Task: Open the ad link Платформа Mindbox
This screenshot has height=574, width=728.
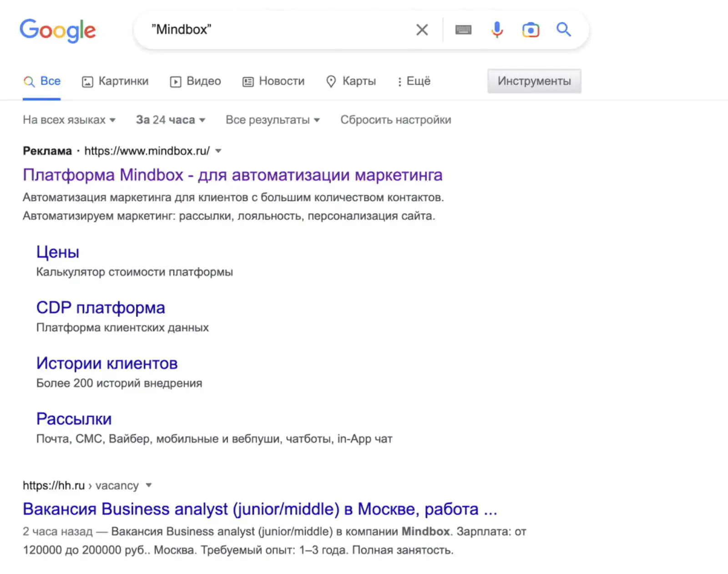Action: click(x=233, y=175)
